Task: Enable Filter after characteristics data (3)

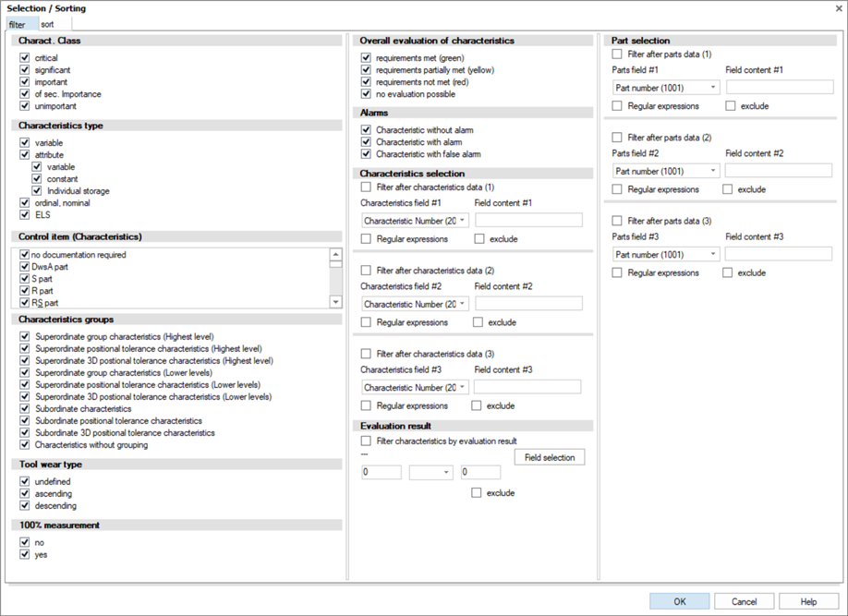Action: pos(366,354)
